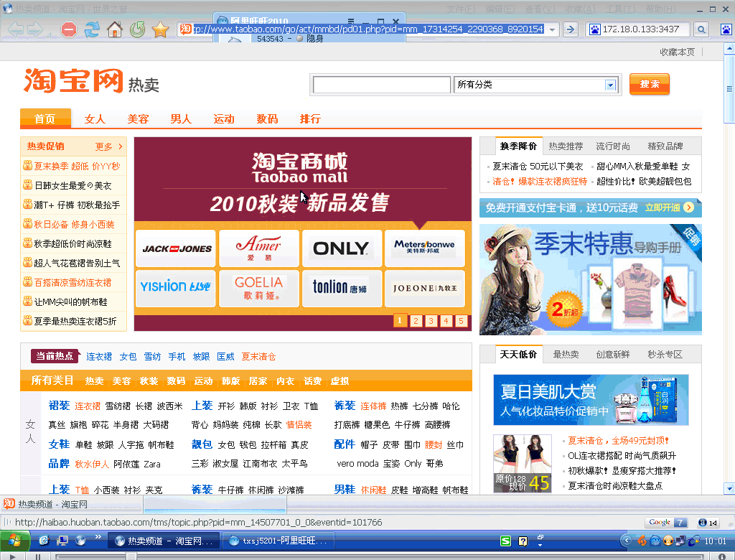Expand hidden tray icons arrow
The width and height of the screenshot is (735, 560).
click(626, 541)
